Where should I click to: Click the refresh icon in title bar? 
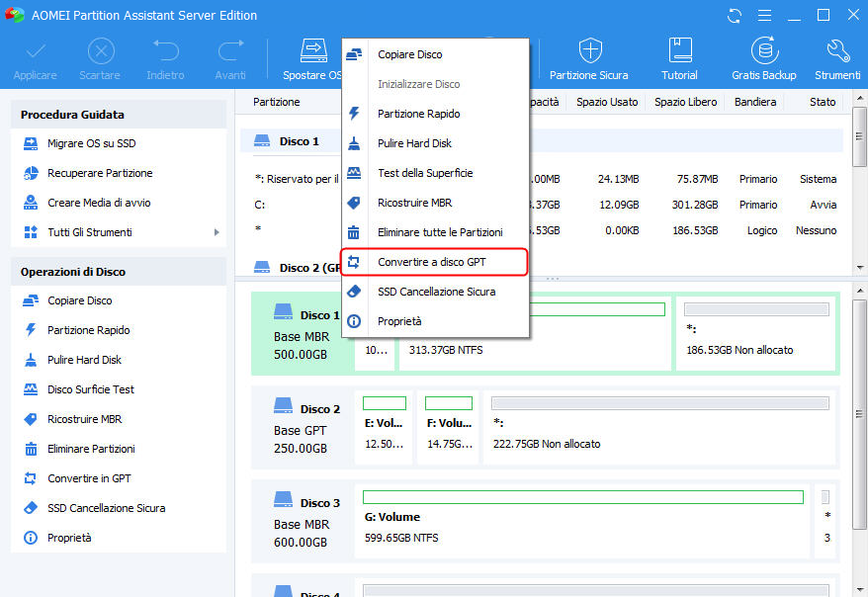(x=735, y=16)
